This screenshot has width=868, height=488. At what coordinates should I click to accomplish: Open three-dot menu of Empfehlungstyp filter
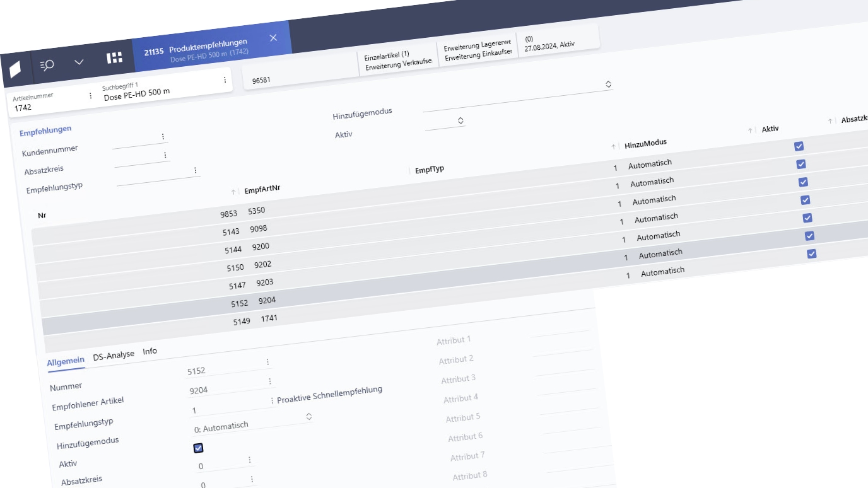coord(196,170)
